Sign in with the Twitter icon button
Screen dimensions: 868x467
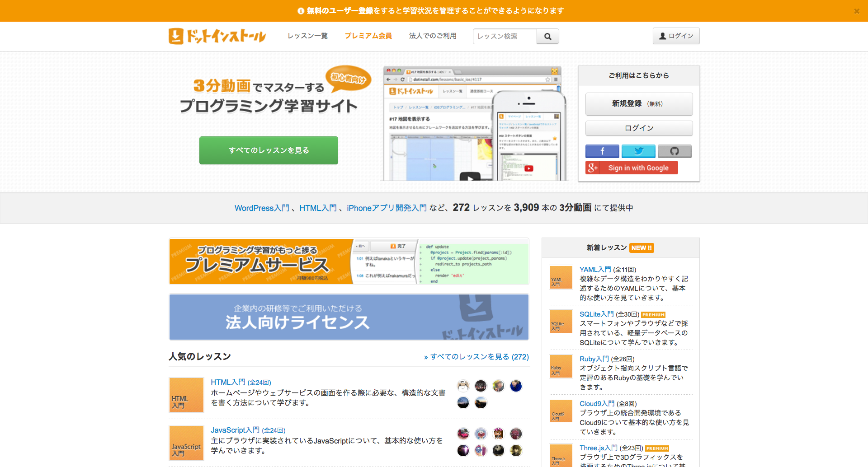pos(638,151)
